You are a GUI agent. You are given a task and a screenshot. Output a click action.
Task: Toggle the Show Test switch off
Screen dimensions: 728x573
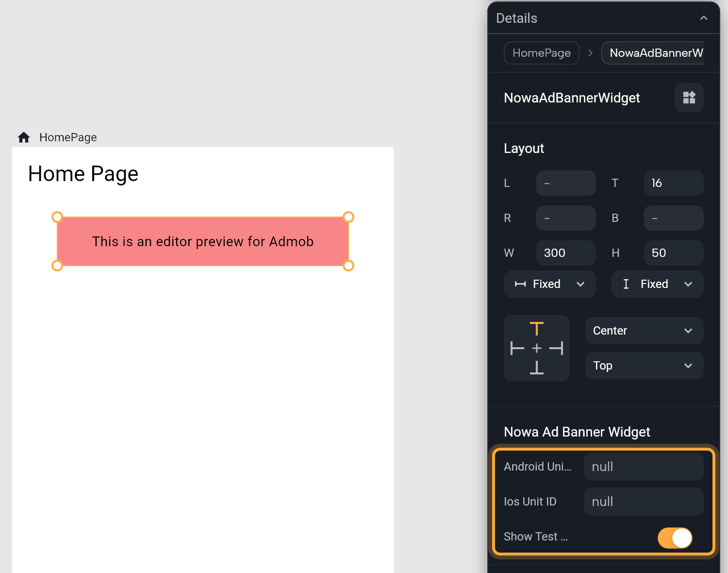click(675, 538)
